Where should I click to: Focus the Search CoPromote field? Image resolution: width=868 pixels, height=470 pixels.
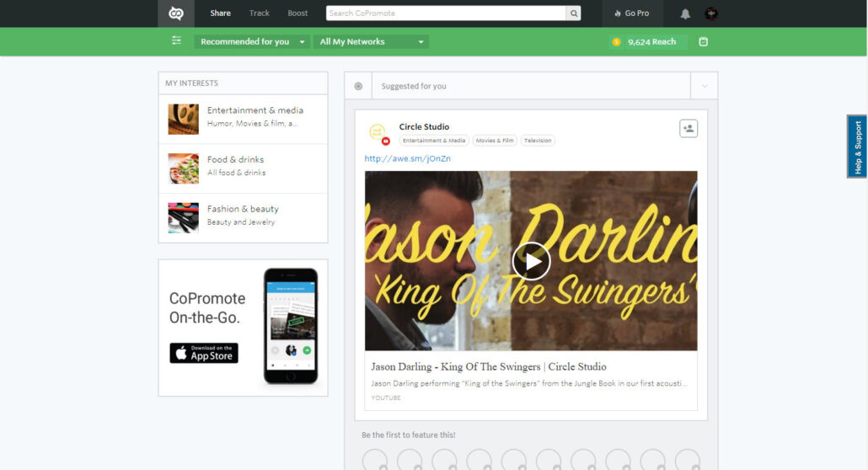click(x=446, y=13)
